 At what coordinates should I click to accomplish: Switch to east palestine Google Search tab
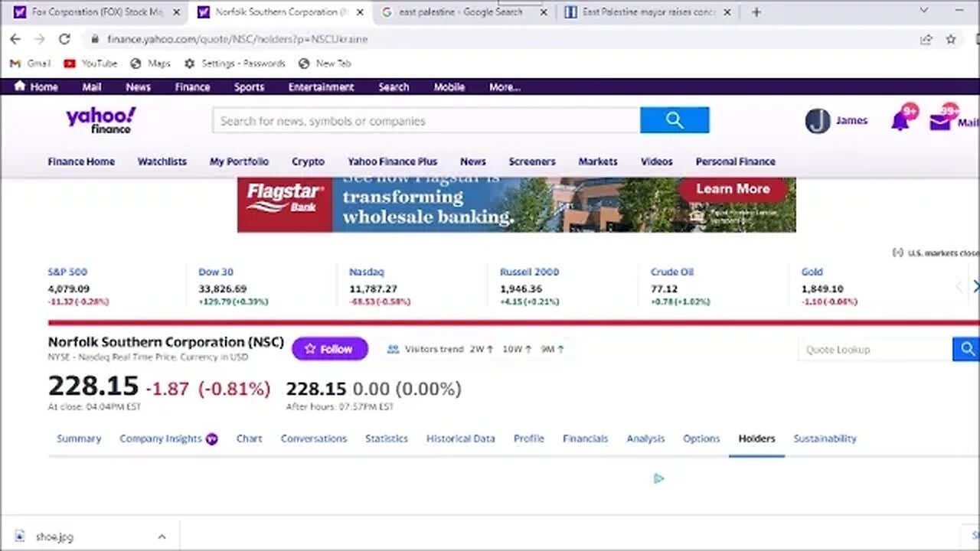462,12
